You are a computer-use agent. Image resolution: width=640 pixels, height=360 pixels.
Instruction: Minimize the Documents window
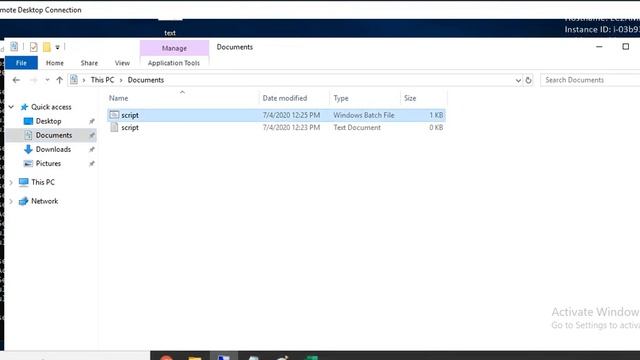(599, 47)
